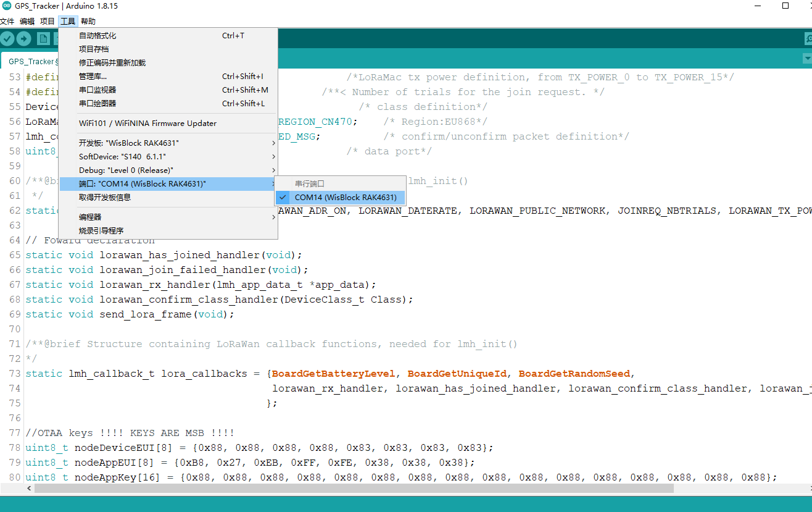The height and width of the screenshot is (512, 812).
Task: Expand 开发板 "WisBlock RAK4631" submenu
Action: (168, 143)
